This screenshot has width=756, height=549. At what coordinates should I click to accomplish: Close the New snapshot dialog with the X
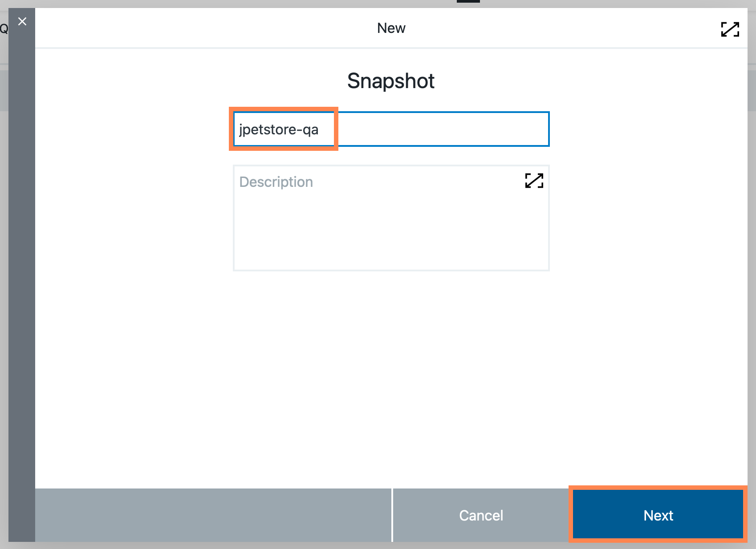pos(22,21)
